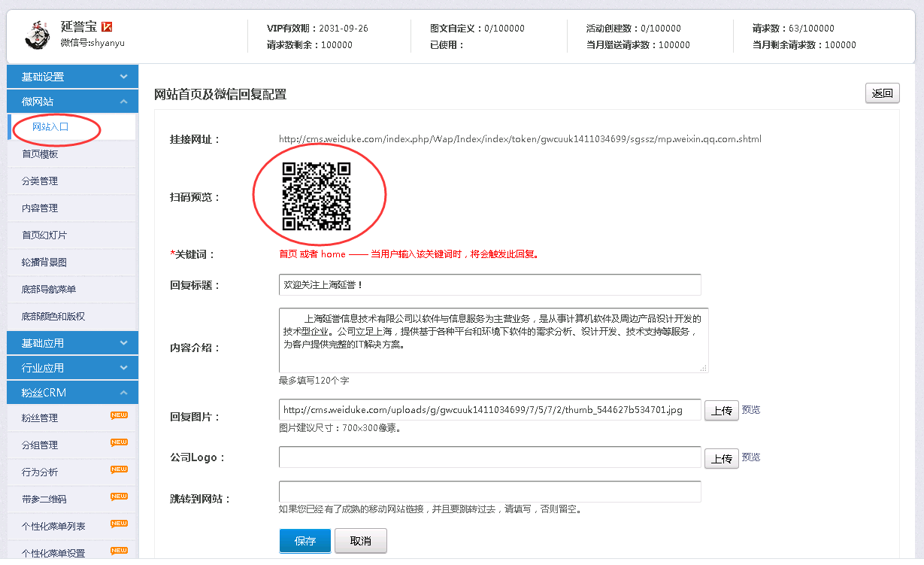Viewport: 924px width, 565px height.
Task: Click the QR code preview image
Action: click(x=317, y=196)
